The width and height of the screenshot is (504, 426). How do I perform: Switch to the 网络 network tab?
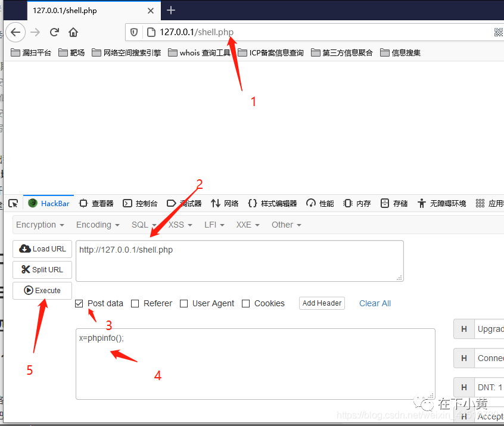point(225,204)
